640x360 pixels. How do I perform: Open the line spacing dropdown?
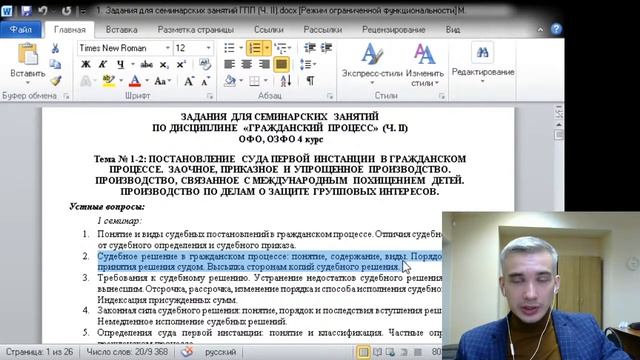coord(308,64)
